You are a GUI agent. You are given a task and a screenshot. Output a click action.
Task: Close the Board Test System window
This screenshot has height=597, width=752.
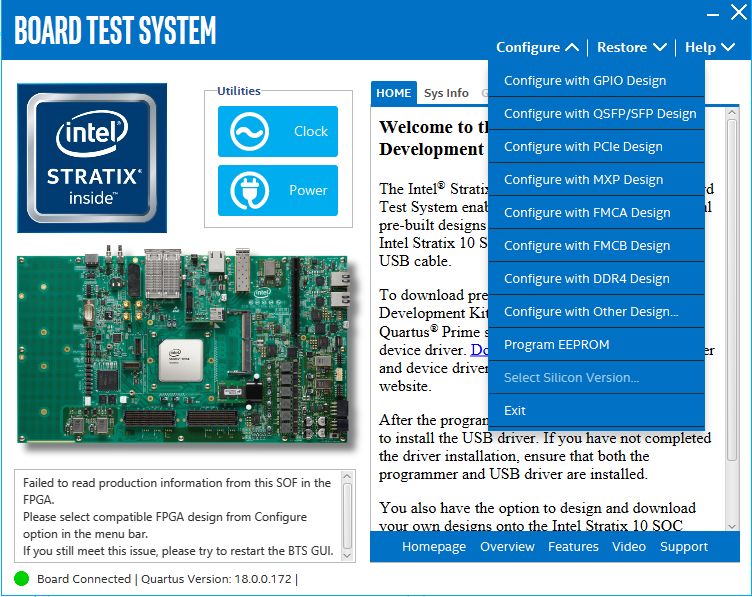click(x=739, y=12)
